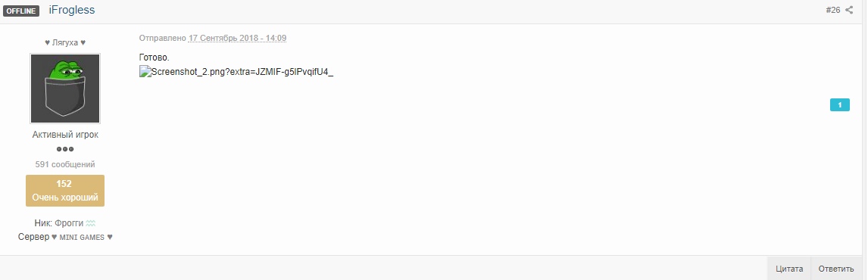Click the blue reputation count badge showing 1

(x=840, y=104)
